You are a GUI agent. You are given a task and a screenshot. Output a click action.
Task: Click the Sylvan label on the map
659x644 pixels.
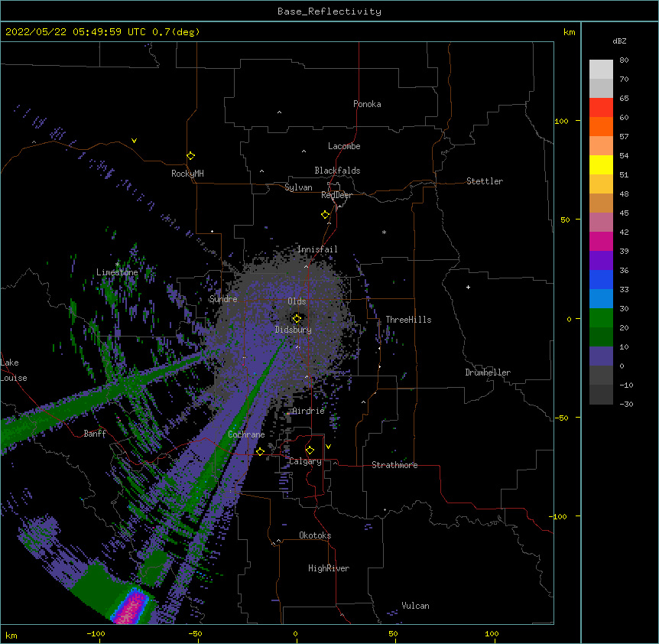click(x=298, y=187)
